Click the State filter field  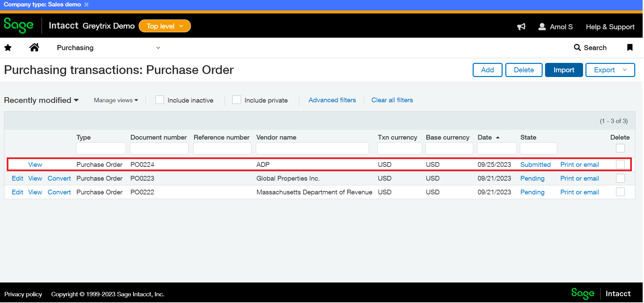click(x=538, y=148)
